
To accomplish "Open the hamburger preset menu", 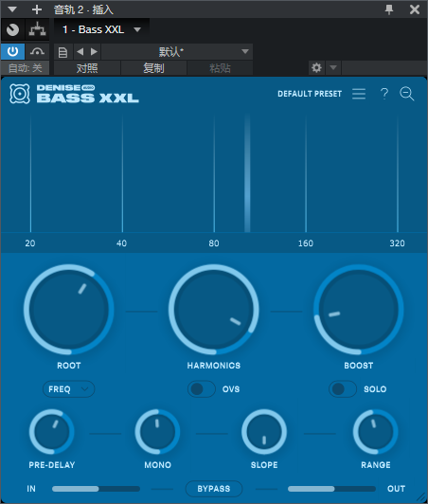I will pyautogui.click(x=359, y=94).
